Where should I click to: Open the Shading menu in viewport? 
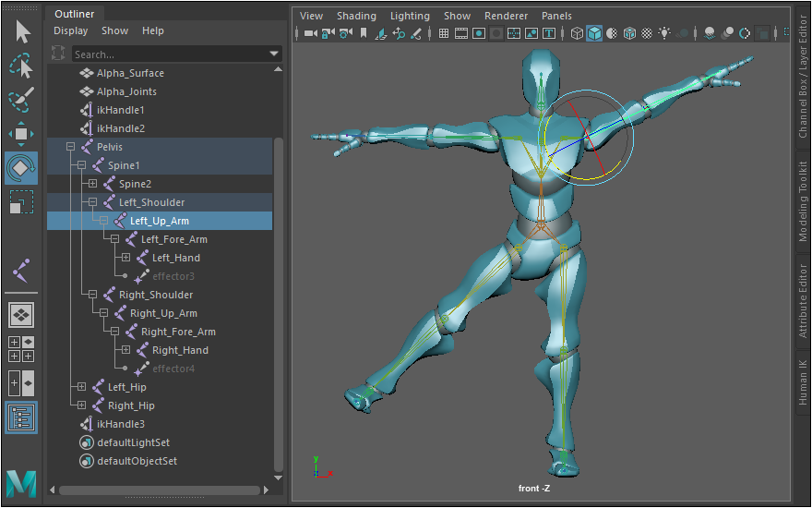tap(356, 16)
